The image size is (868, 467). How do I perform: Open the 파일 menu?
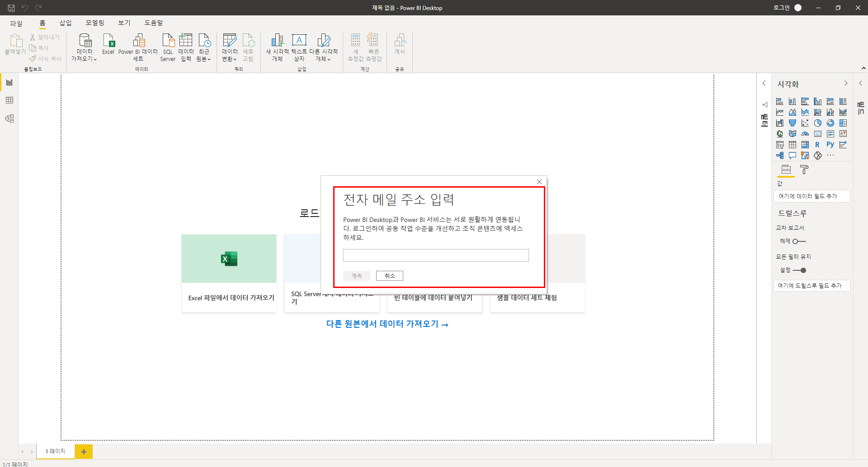click(16, 23)
